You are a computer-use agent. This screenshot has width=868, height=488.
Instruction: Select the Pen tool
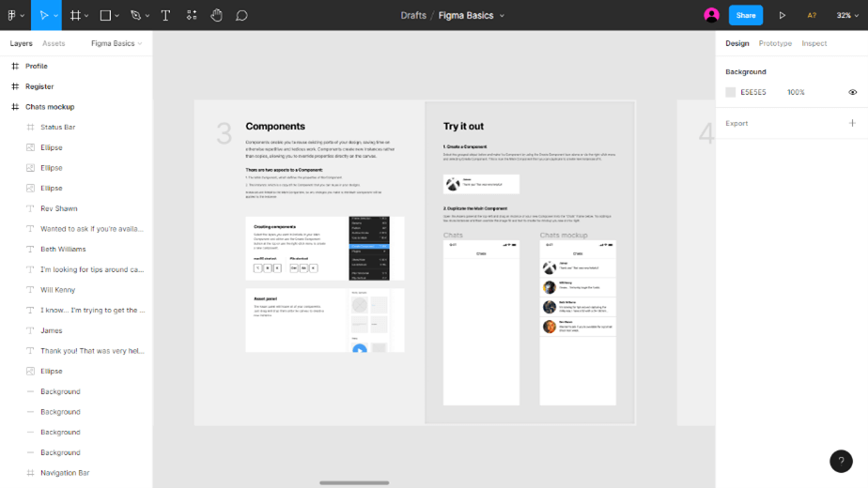click(x=135, y=16)
